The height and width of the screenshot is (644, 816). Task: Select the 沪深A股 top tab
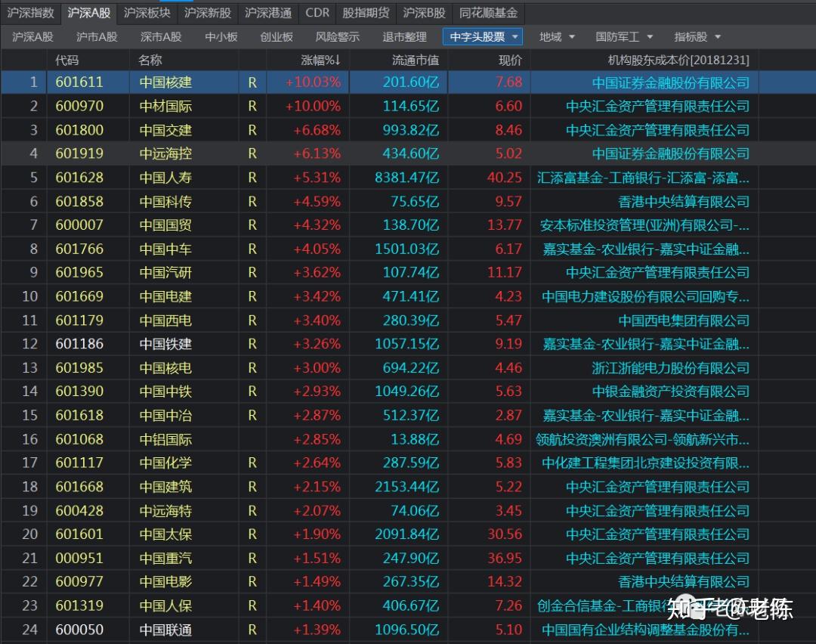tap(89, 13)
